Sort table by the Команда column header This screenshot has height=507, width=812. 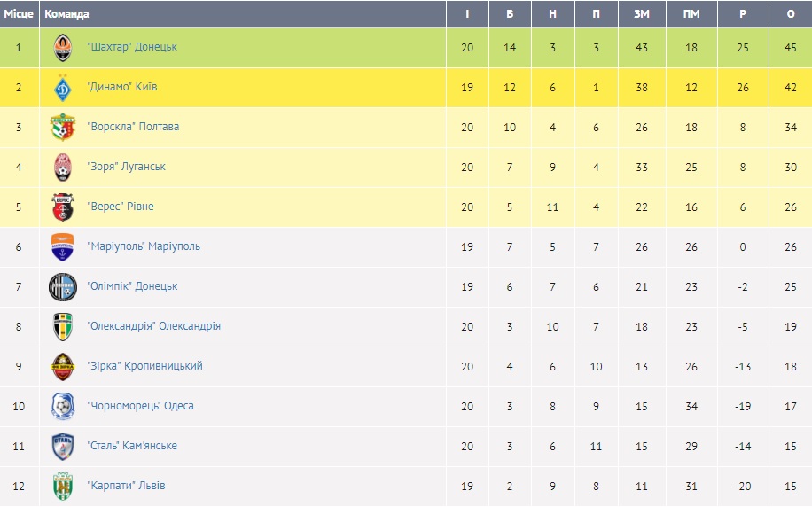[66, 14]
